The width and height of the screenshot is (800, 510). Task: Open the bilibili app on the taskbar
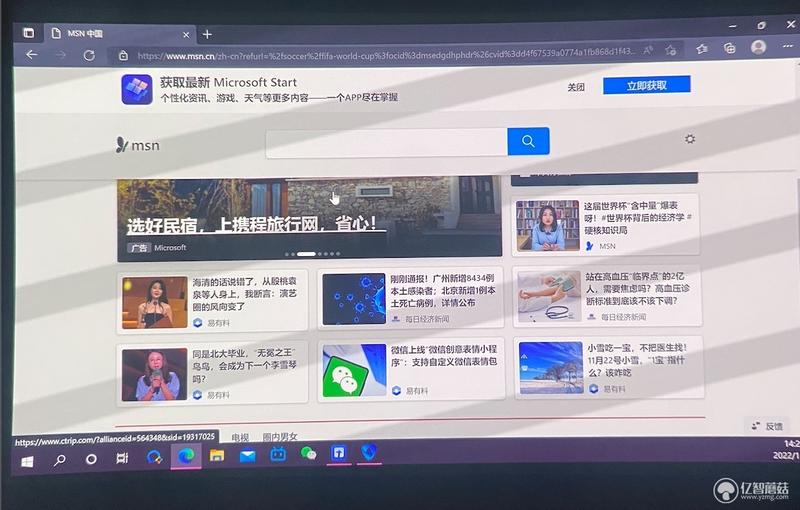pos(278,454)
